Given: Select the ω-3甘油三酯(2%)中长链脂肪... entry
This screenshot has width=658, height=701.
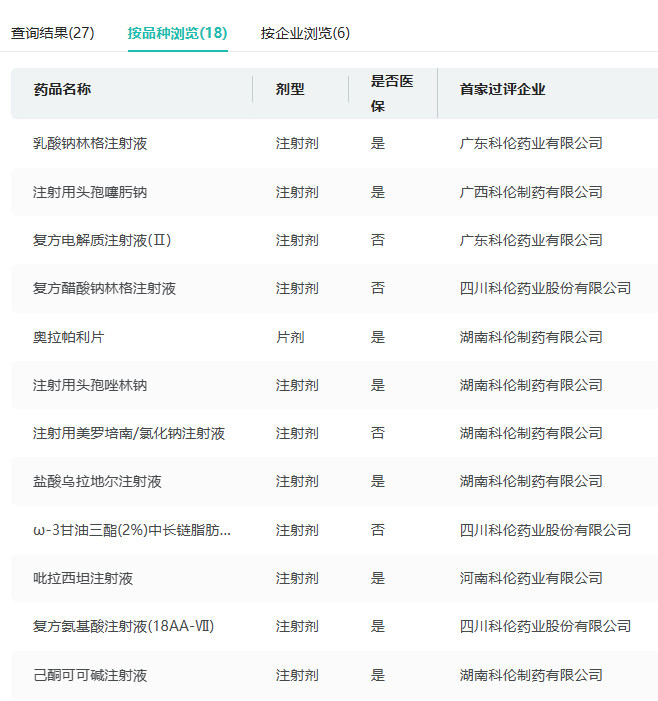Looking at the screenshot, I should tap(132, 530).
